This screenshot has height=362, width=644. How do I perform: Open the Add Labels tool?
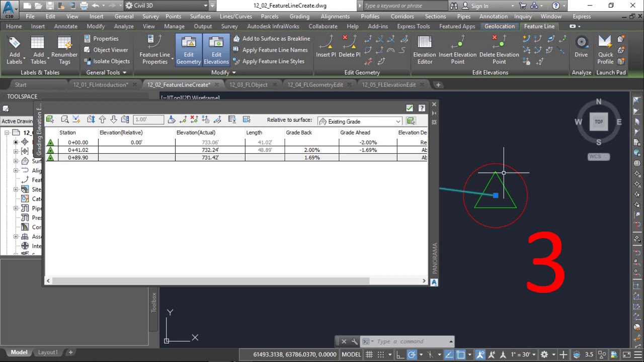click(14, 50)
